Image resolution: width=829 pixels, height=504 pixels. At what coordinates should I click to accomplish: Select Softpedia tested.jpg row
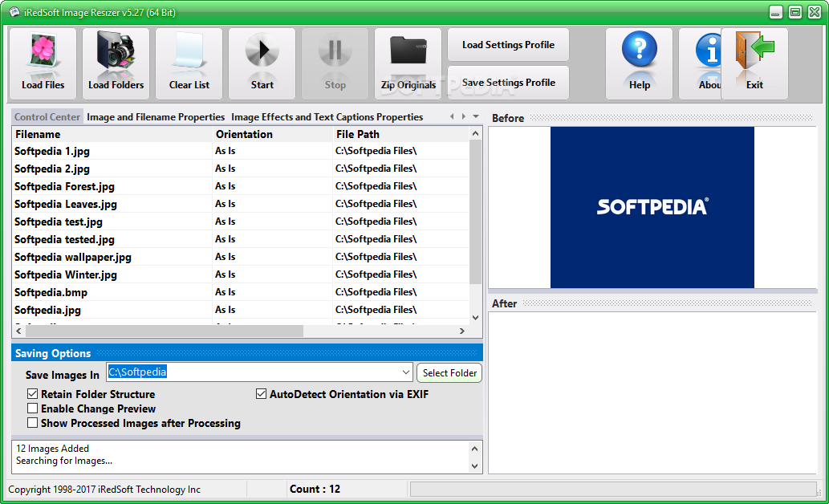coord(240,239)
